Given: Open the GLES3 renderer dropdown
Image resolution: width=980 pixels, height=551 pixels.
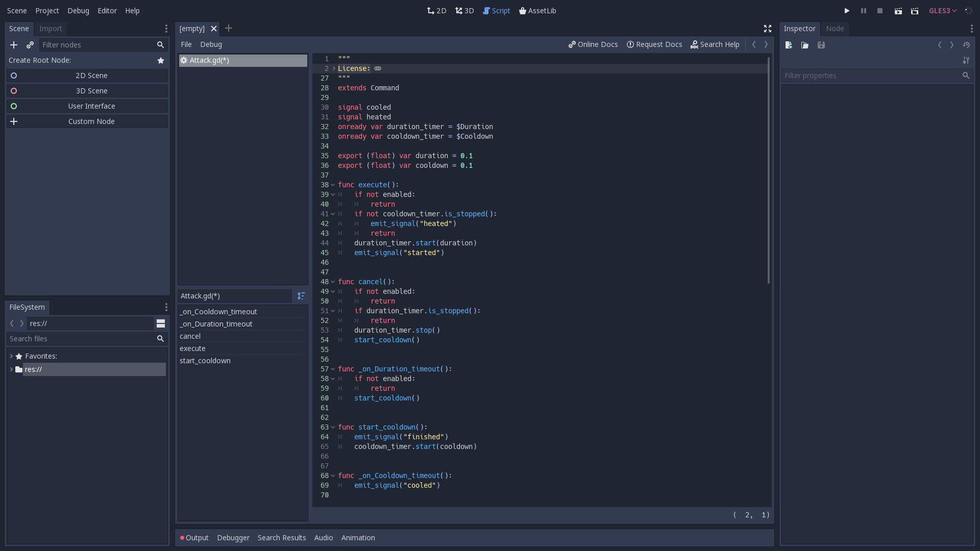Looking at the screenshot, I should [x=942, y=10].
